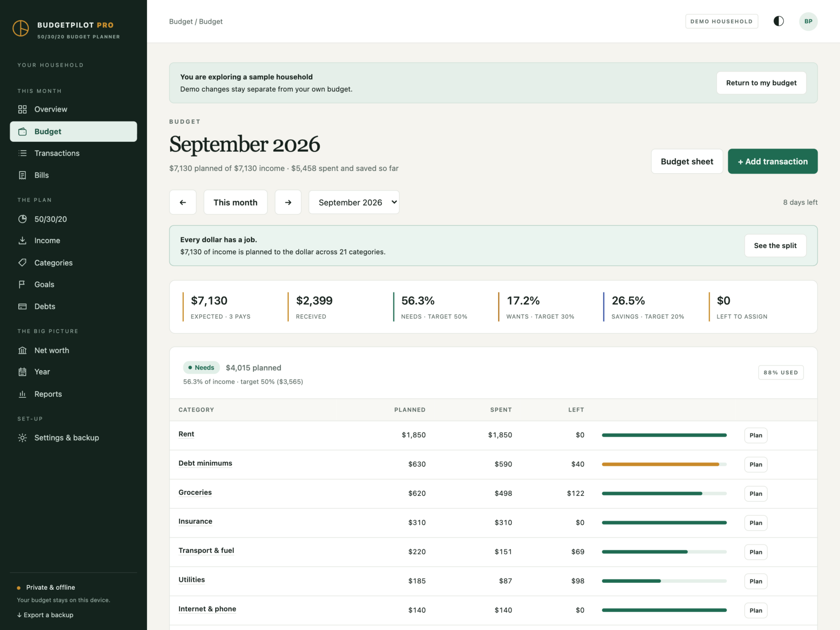Go to previous month with left arrow
Screen dimensions: 840x630
pyautogui.click(x=183, y=202)
